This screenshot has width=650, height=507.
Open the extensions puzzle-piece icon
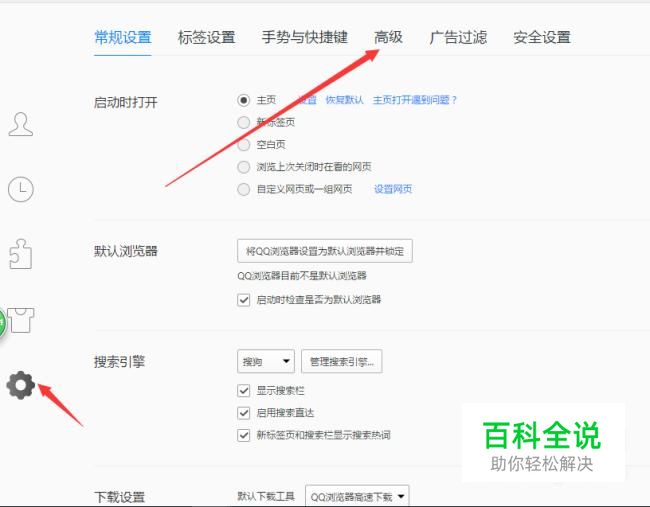21,254
